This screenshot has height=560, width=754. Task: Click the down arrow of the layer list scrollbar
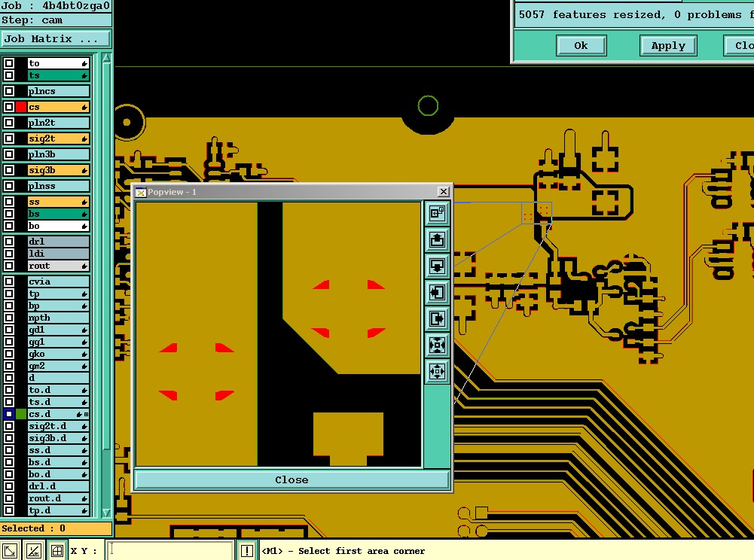[x=106, y=513]
